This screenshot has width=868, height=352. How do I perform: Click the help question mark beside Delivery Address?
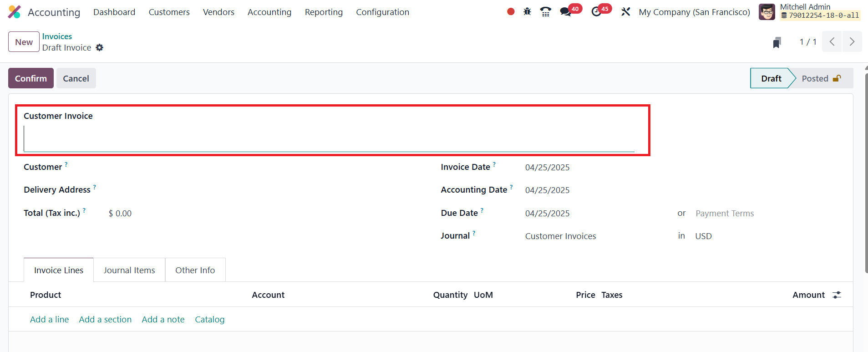(x=95, y=187)
